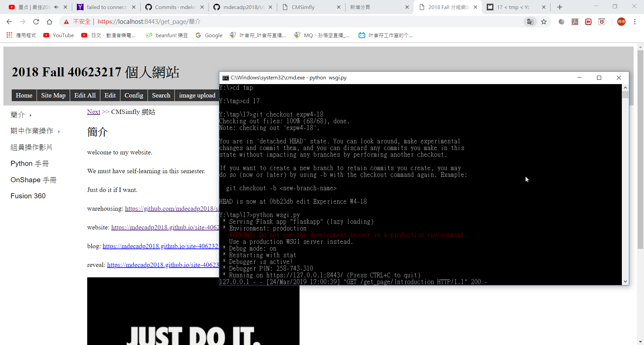Open the Chrome three-dot menu
Image resolution: width=644 pixels, height=345 pixels.
click(635, 22)
